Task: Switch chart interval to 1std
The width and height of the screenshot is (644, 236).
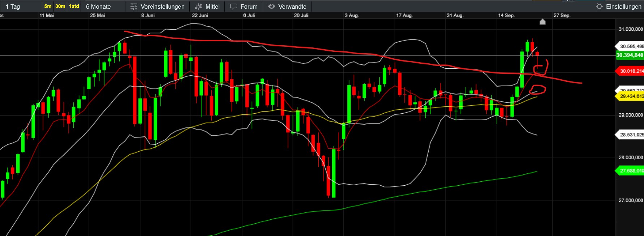Action: (74, 6)
